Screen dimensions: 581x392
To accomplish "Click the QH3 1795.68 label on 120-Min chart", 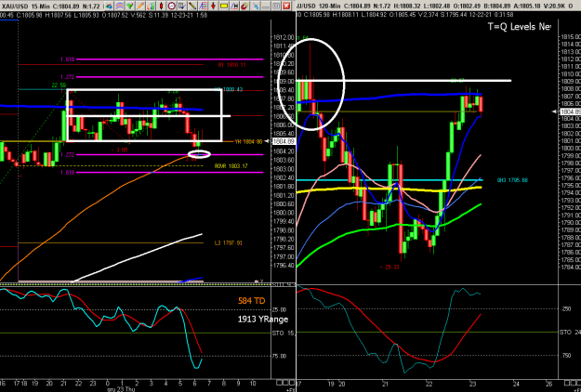I will tap(512, 180).
